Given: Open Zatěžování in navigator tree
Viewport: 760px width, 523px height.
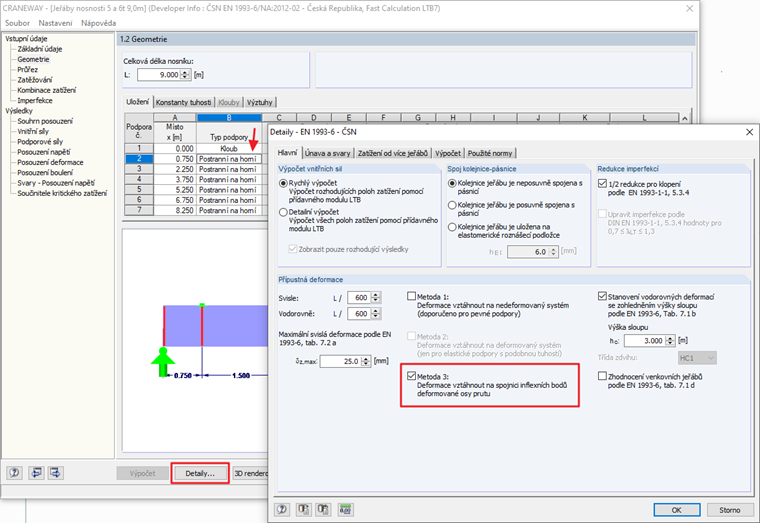Looking at the screenshot, I should point(35,79).
